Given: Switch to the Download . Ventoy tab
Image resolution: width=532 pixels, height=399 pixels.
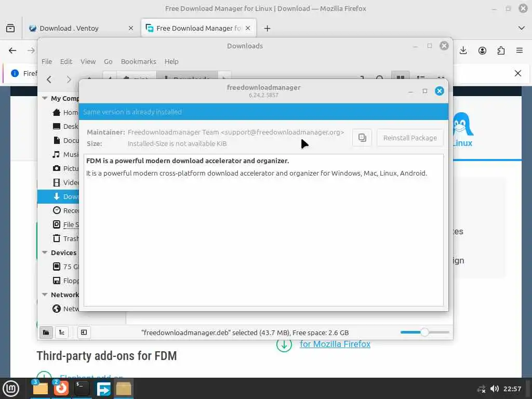Looking at the screenshot, I should pyautogui.click(x=69, y=28).
